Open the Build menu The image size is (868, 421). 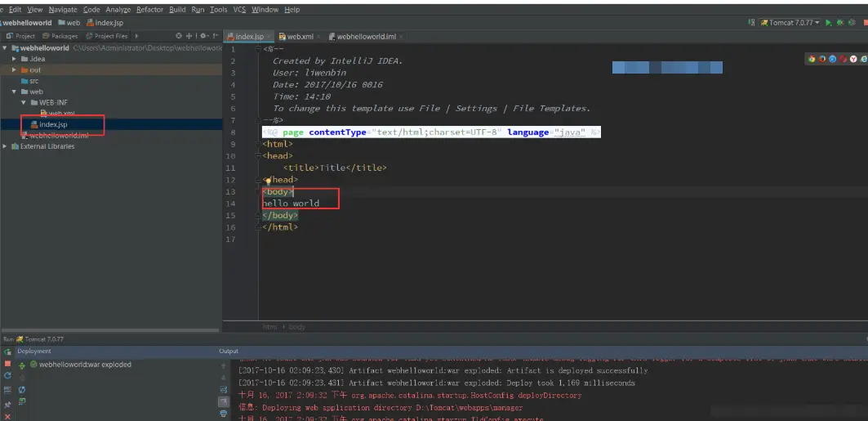click(177, 10)
